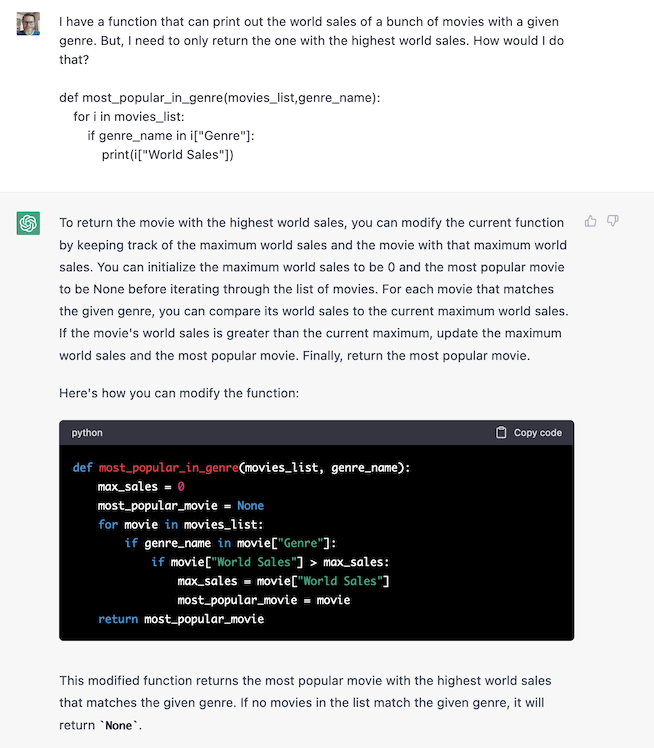Click the user's profile photo avatar
This screenshot has height=748, width=654.
28,23
